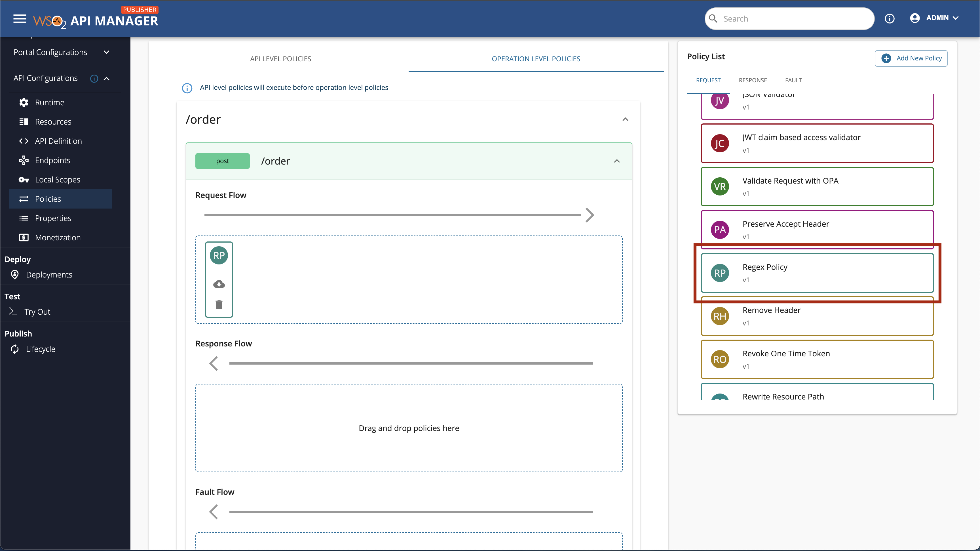
Task: Switch to the RESPONSE policy tab
Action: point(753,80)
